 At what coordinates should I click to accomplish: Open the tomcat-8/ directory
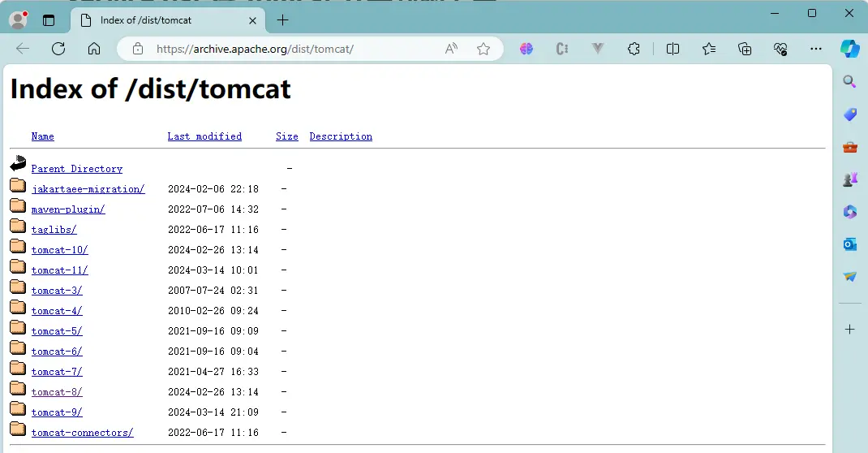tap(57, 392)
